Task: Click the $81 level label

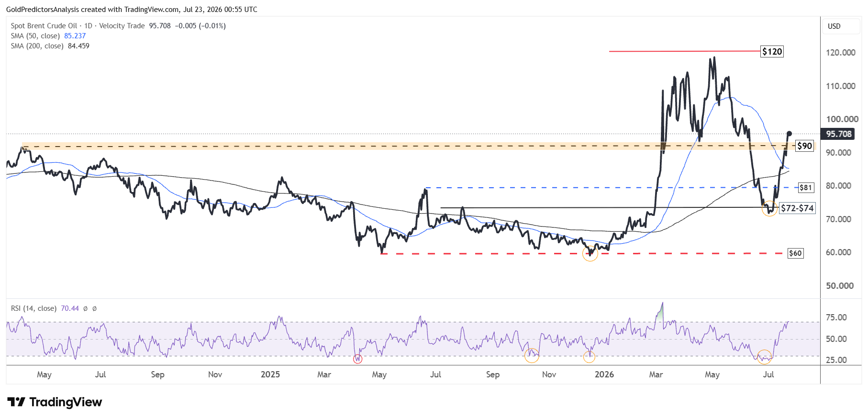Action: [806, 188]
